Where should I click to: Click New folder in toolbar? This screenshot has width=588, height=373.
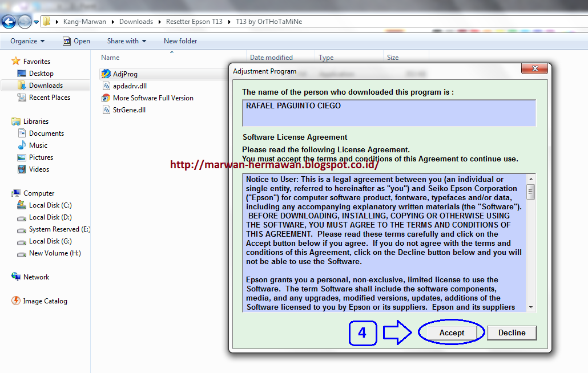(x=180, y=41)
